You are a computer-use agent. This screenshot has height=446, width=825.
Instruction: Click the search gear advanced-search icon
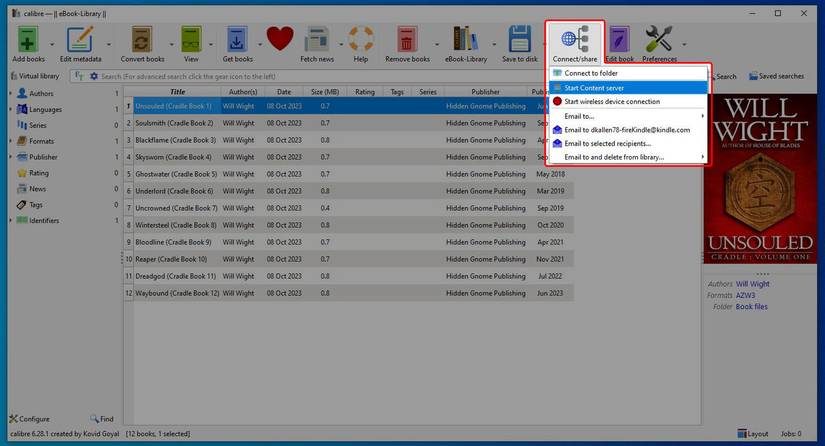[94, 76]
